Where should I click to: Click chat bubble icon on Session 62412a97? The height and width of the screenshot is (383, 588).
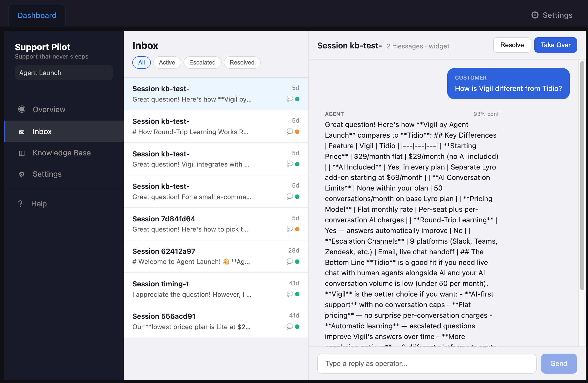(x=290, y=261)
